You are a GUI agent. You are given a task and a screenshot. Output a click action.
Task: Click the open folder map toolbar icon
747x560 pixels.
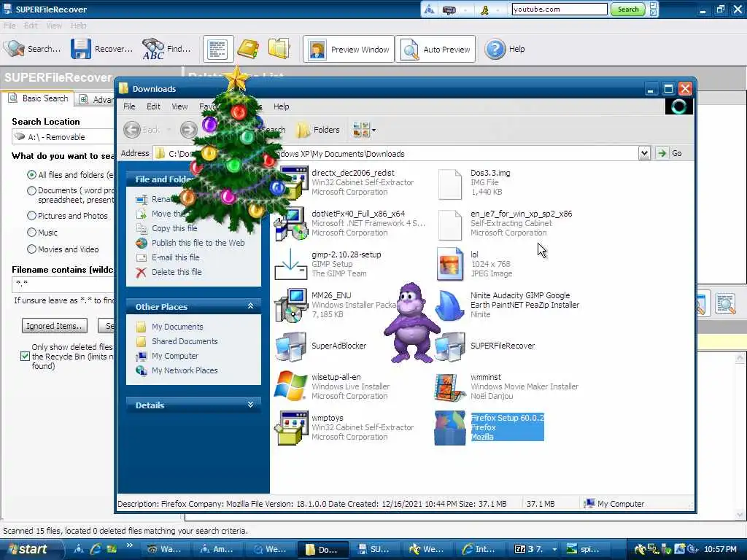coord(279,49)
